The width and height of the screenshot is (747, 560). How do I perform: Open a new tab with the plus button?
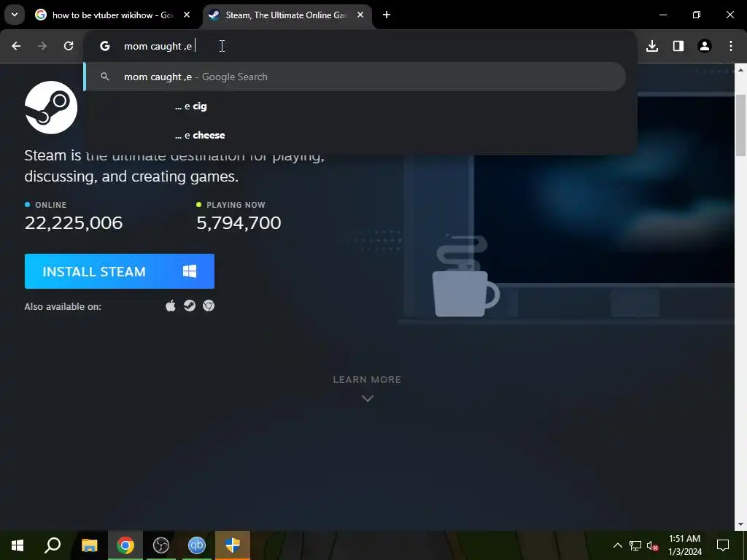tap(387, 15)
